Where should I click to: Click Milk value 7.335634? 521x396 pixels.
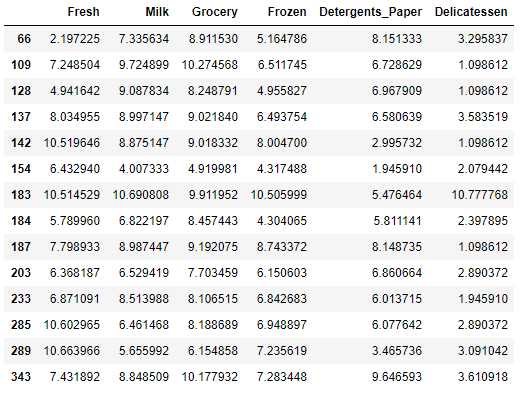[x=144, y=39]
